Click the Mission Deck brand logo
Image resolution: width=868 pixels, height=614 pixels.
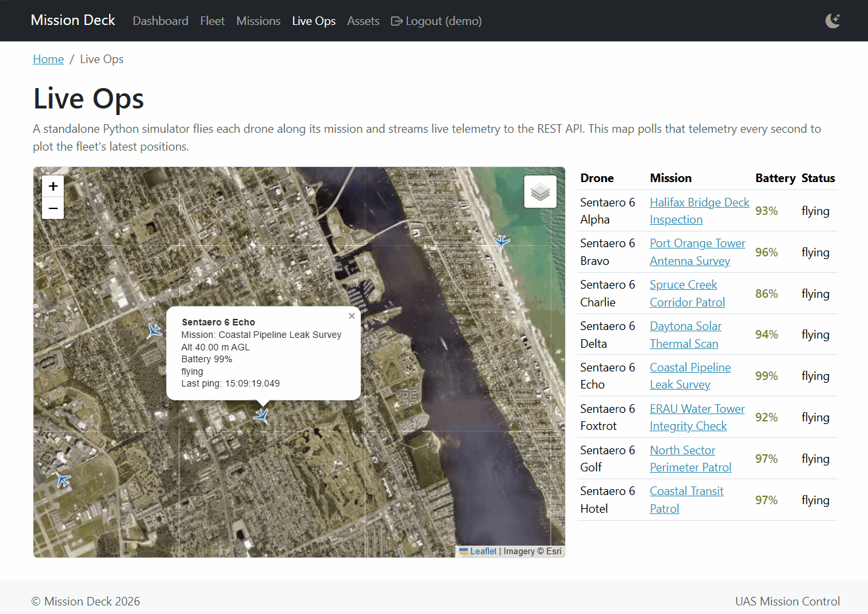[73, 20]
